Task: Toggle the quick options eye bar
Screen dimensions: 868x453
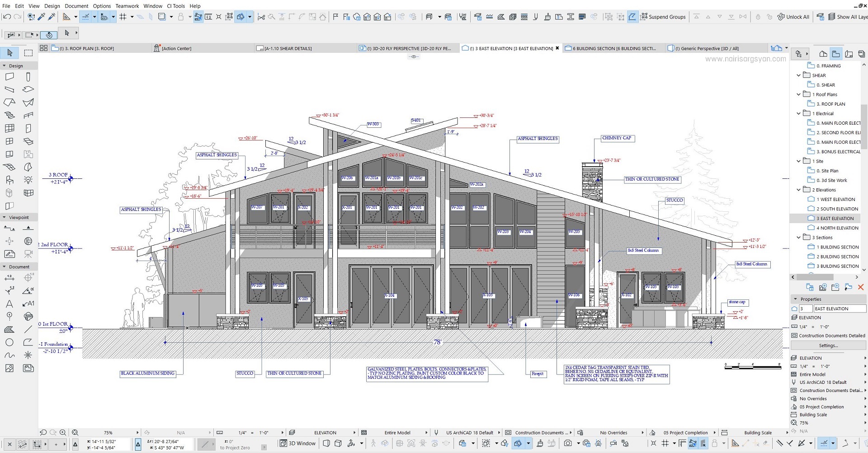Action: pyautogui.click(x=413, y=56)
